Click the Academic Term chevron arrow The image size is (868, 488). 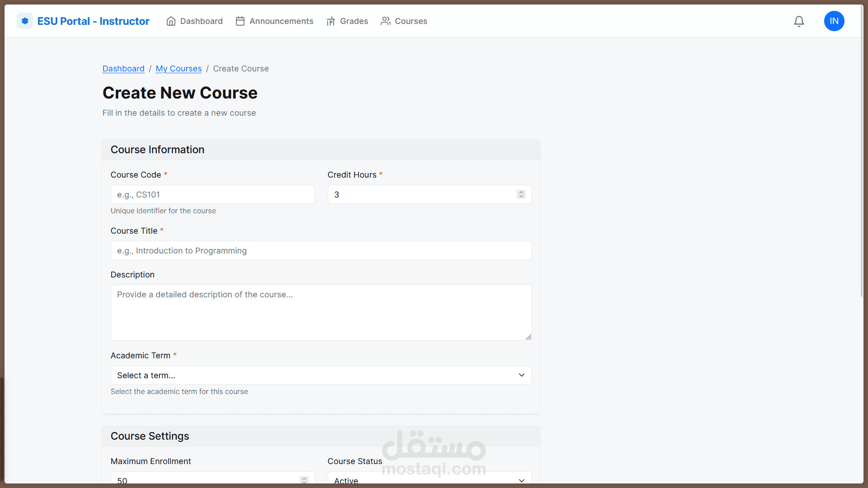(x=521, y=375)
